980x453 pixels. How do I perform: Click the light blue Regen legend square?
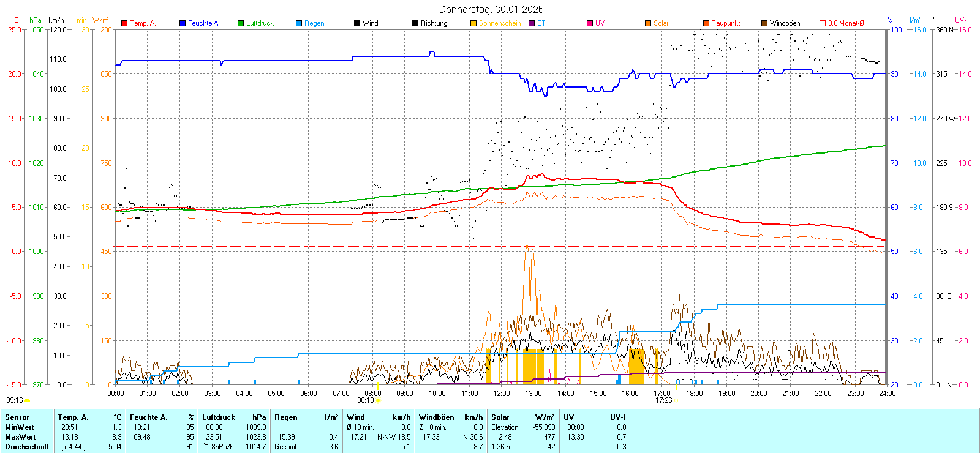[299, 23]
